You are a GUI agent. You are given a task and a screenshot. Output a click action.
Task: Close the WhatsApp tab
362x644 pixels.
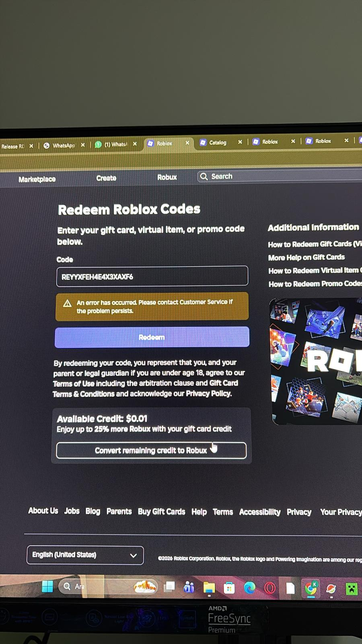tap(82, 145)
